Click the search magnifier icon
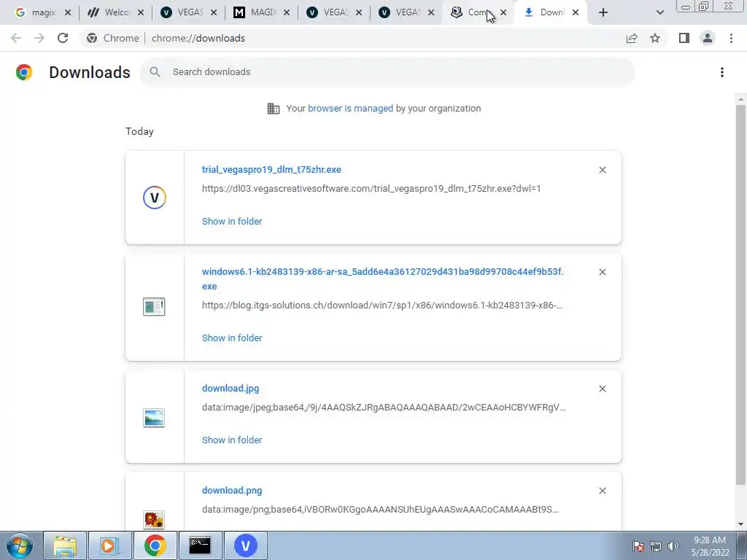The height and width of the screenshot is (560, 747). (155, 72)
